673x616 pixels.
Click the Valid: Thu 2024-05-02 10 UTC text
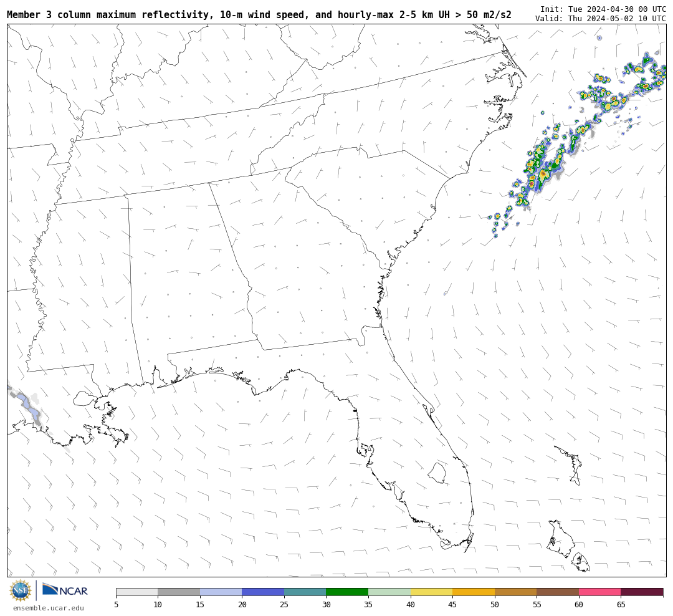tap(601, 19)
